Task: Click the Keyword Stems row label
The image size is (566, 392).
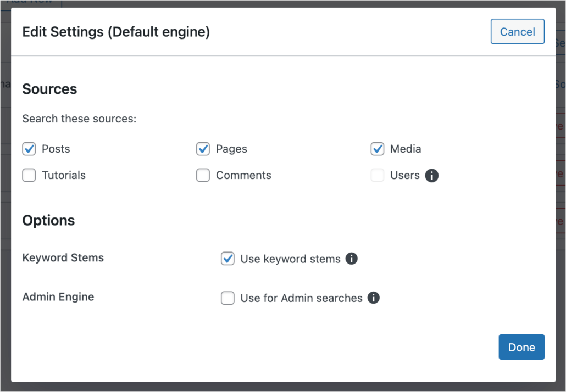Action: point(63,257)
